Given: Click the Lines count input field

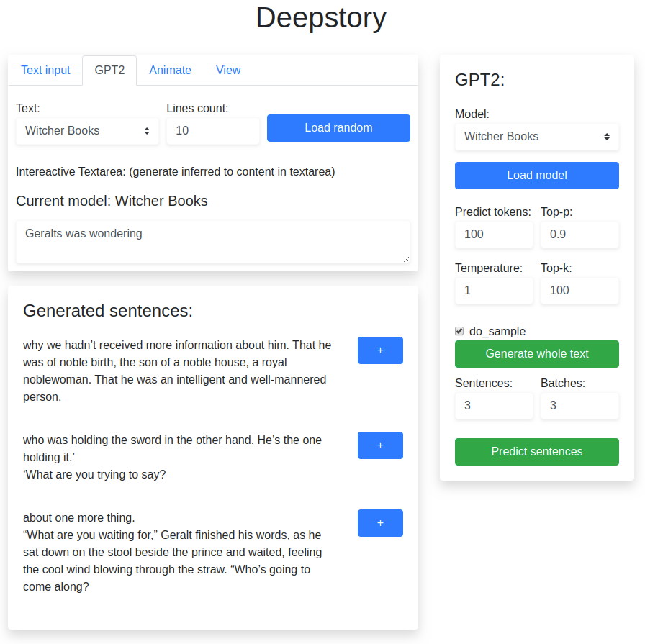Looking at the screenshot, I should tap(212, 131).
